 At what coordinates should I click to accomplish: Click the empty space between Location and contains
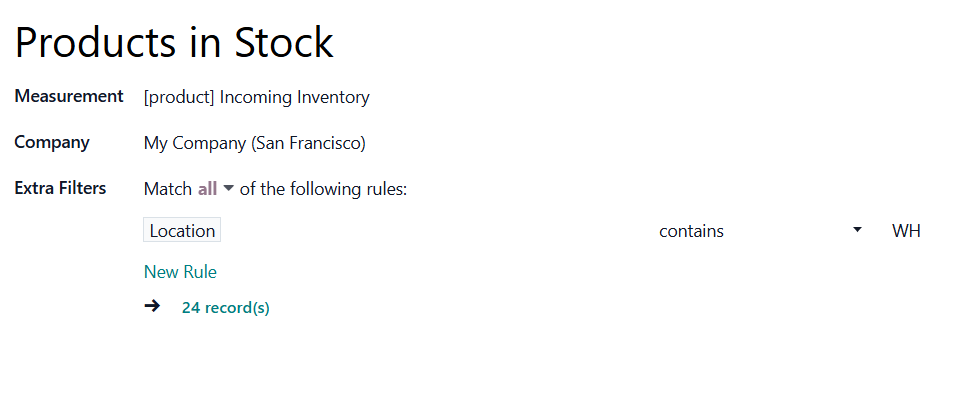(x=438, y=231)
